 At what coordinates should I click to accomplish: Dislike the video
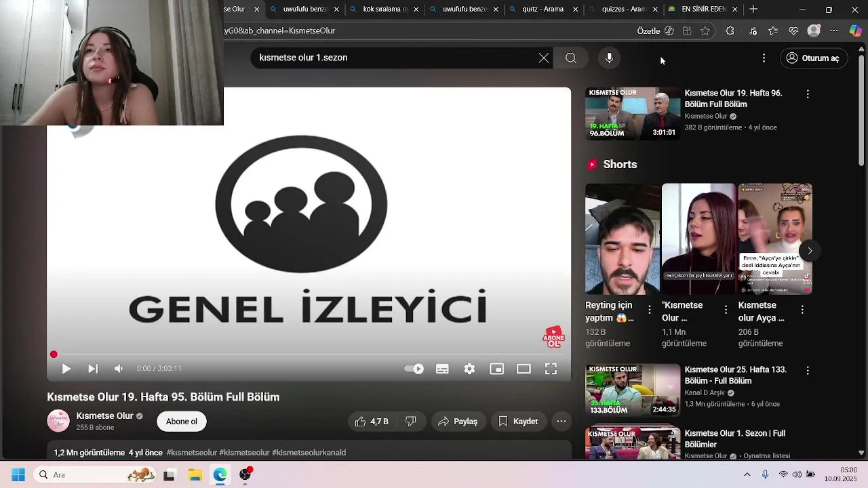[x=410, y=422]
